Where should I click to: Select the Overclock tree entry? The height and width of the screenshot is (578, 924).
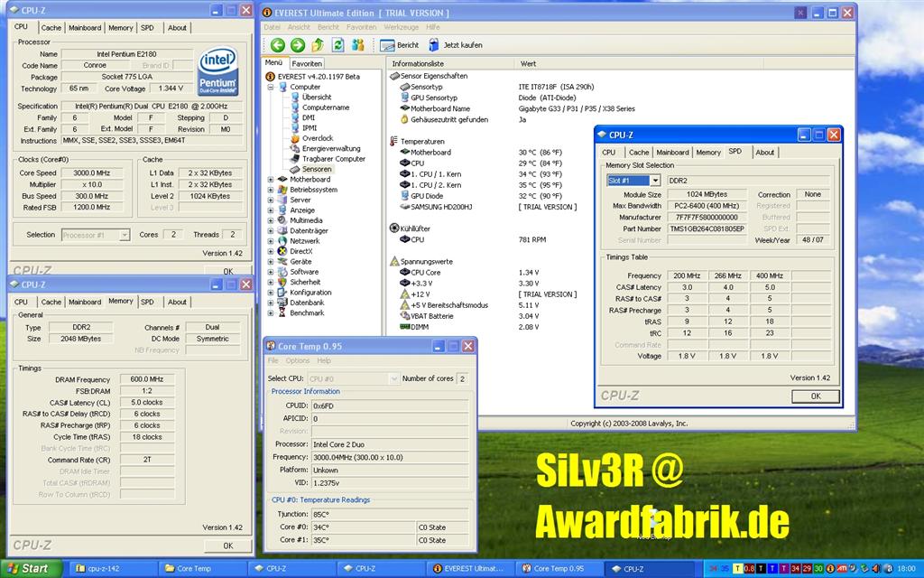pyautogui.click(x=318, y=138)
